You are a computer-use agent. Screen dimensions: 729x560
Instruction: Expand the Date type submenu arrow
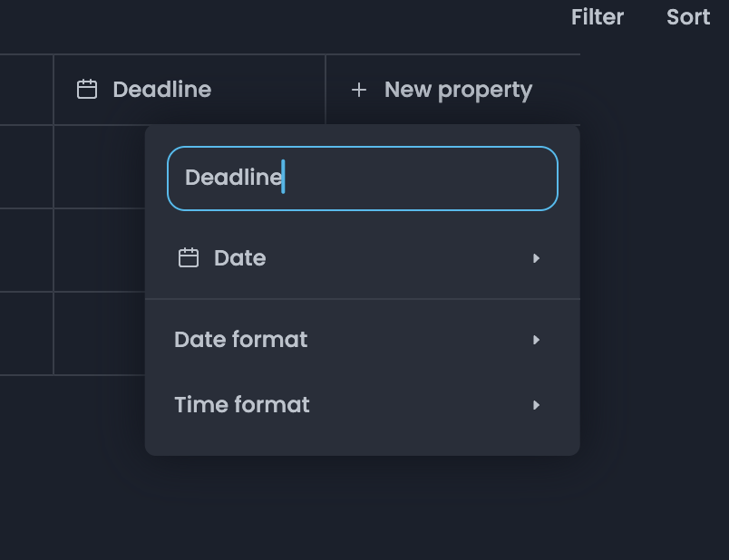point(537,258)
